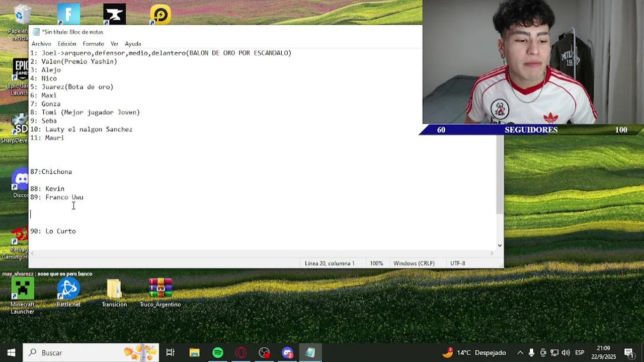Select the Notepad taskbar button
Image resolution: width=644 pixels, height=362 pixels.
click(x=310, y=352)
